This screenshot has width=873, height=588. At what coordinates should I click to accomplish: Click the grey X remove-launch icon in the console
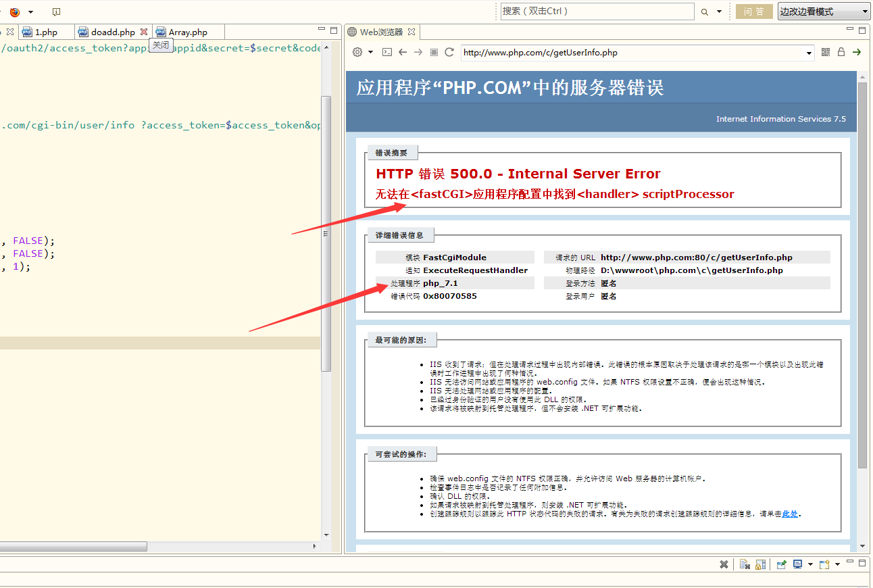(x=724, y=564)
